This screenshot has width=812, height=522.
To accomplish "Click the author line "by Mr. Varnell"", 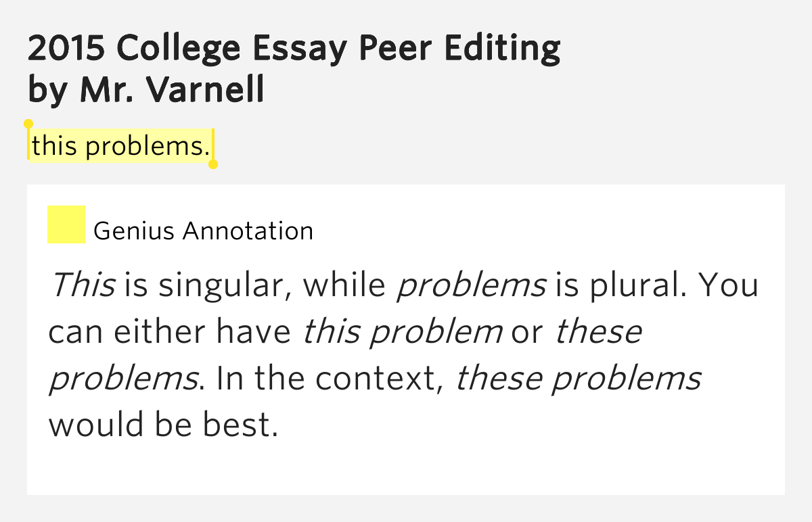I will click(x=146, y=90).
